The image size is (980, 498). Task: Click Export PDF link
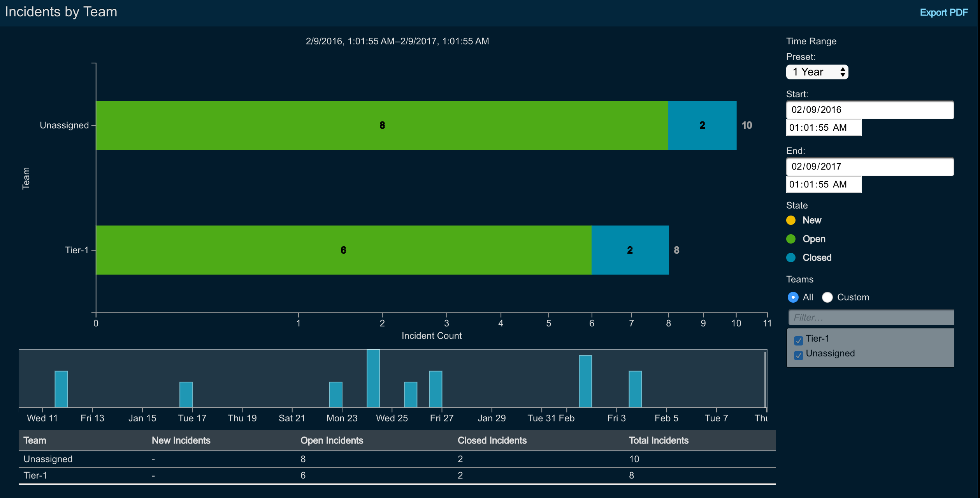943,12
